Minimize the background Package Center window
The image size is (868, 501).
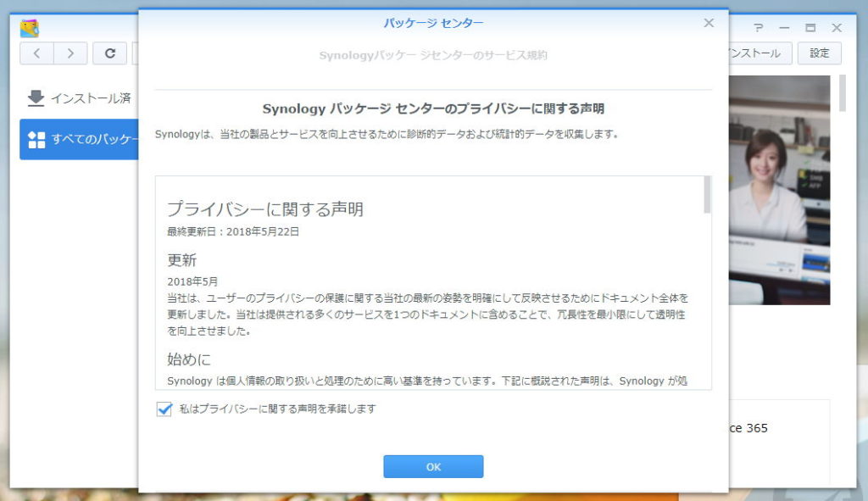click(784, 28)
